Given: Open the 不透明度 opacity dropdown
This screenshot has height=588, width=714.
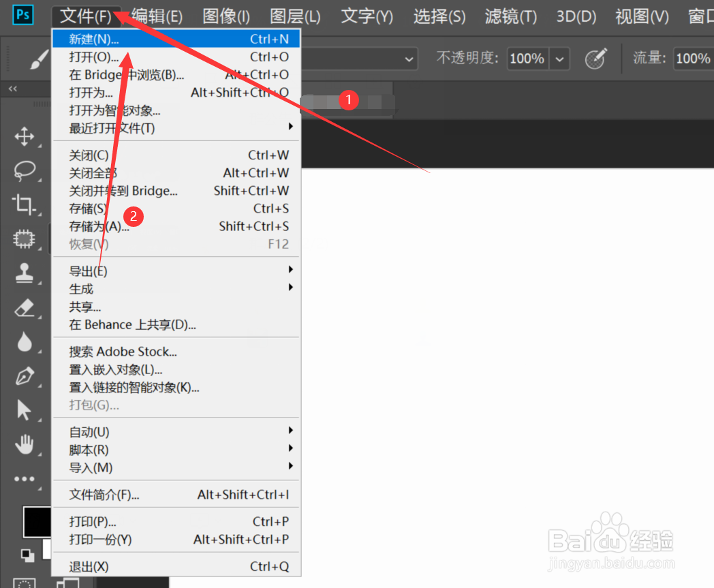Looking at the screenshot, I should [559, 59].
